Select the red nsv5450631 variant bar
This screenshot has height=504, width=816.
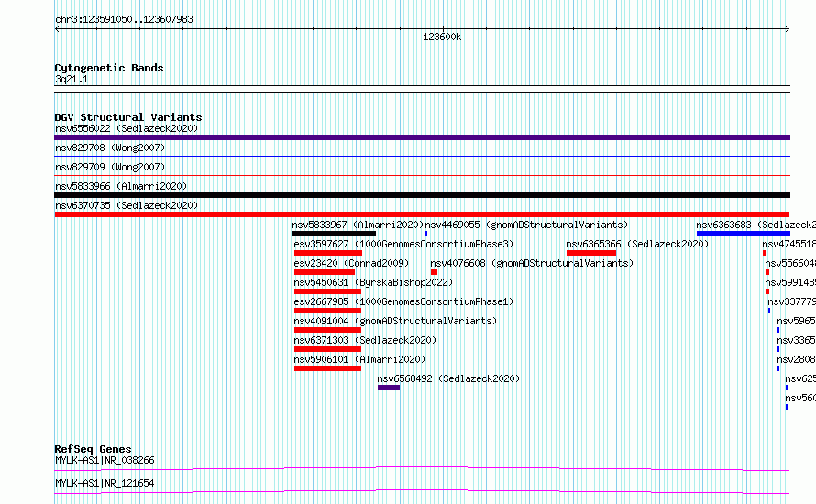327,291
